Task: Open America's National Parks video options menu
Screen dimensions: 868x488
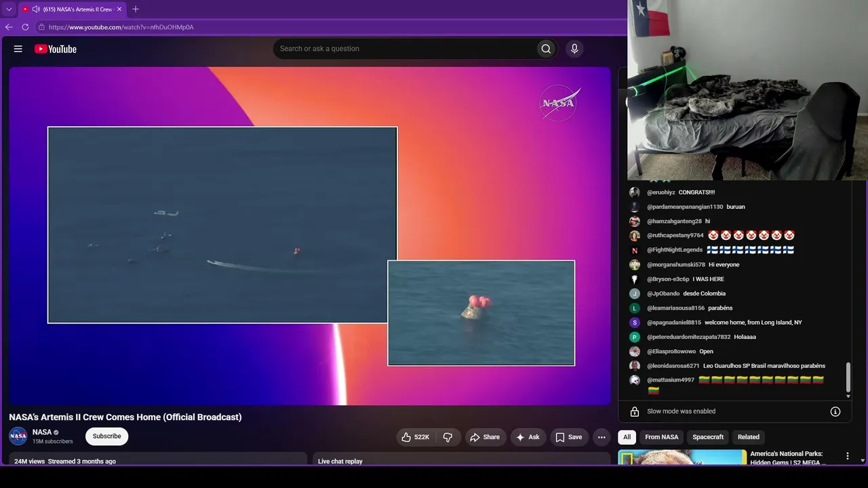Action: [x=847, y=456]
